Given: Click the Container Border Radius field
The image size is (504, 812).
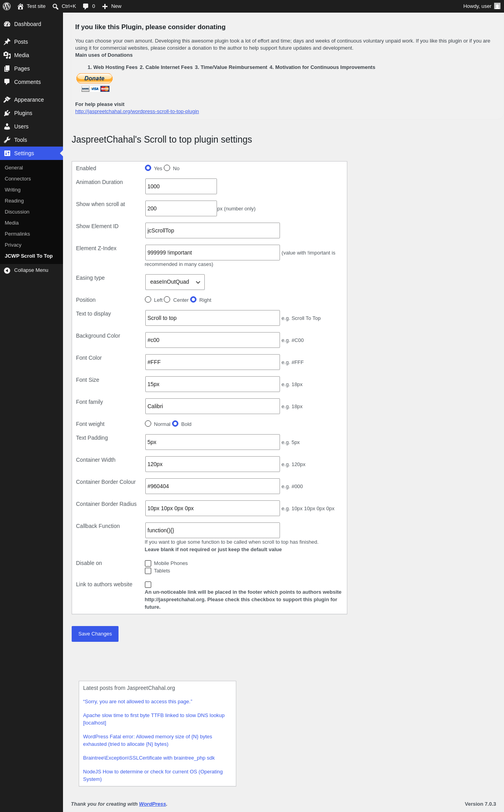Looking at the screenshot, I should pos(213,508).
